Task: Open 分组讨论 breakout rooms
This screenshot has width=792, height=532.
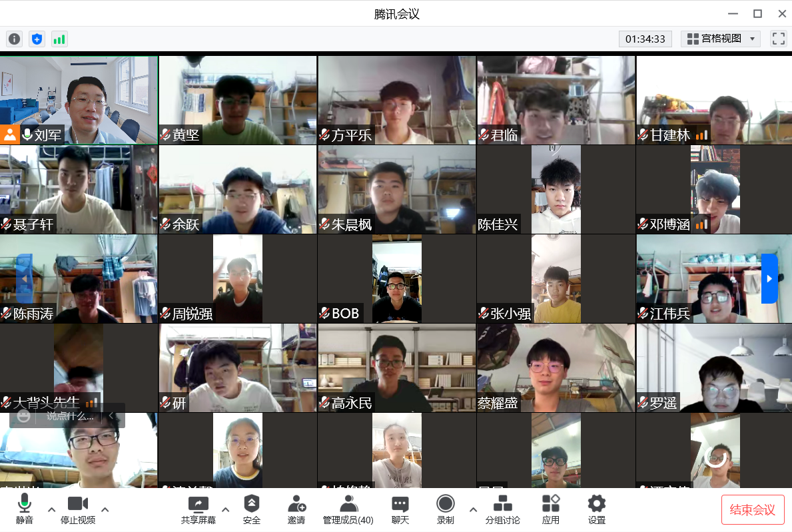Action: point(502,509)
